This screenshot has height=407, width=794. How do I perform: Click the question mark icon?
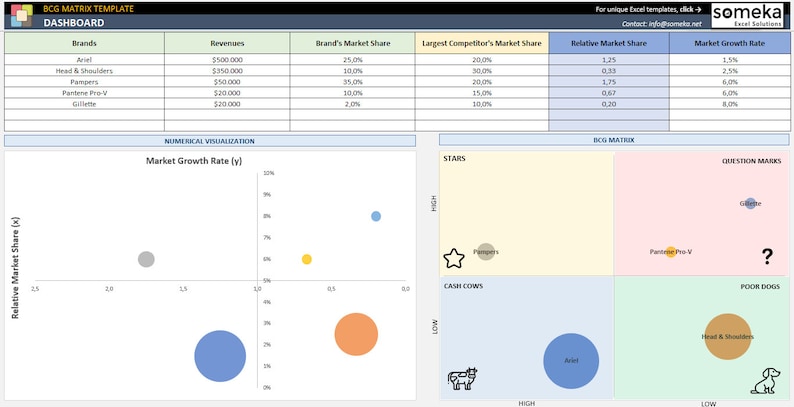pos(767,257)
